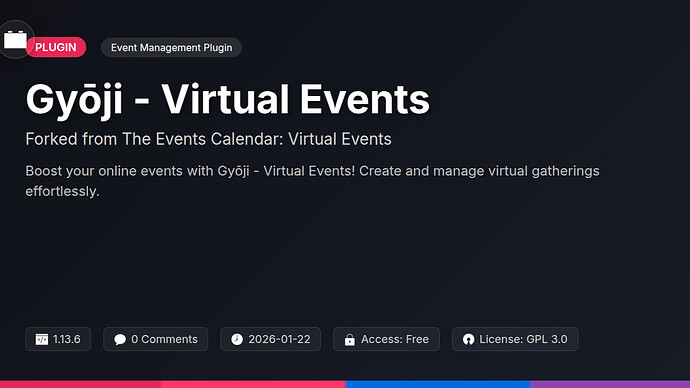Open the Event Management Plugin category tag

pyautogui.click(x=171, y=48)
